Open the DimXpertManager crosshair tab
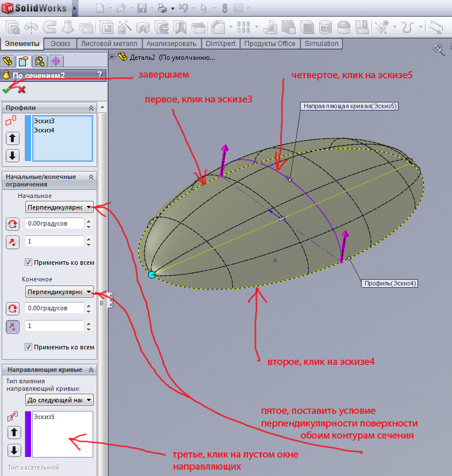Image resolution: width=452 pixels, height=476 pixels. pos(56,61)
